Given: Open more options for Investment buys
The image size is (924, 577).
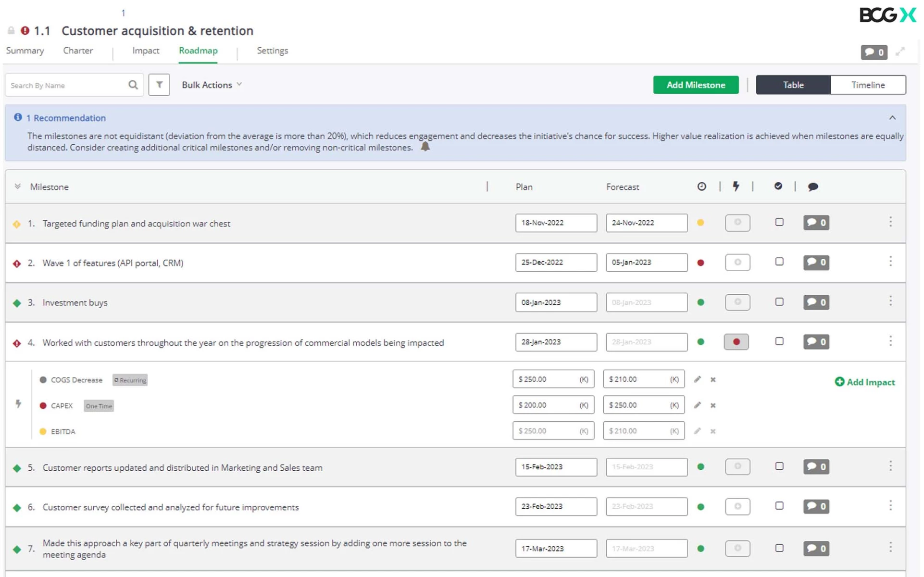Looking at the screenshot, I should coord(890,301).
